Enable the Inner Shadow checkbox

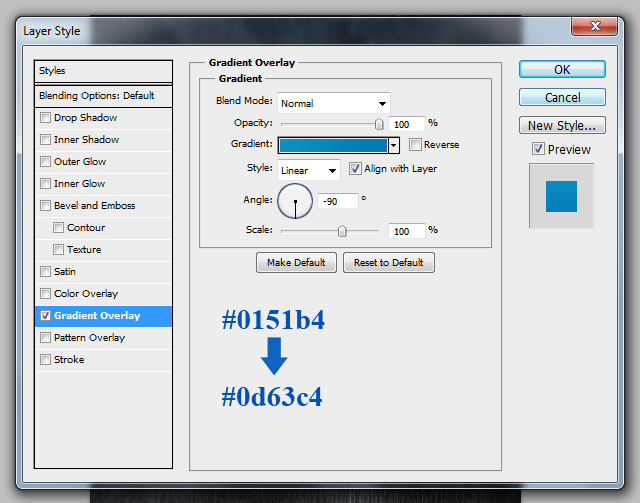click(x=45, y=140)
